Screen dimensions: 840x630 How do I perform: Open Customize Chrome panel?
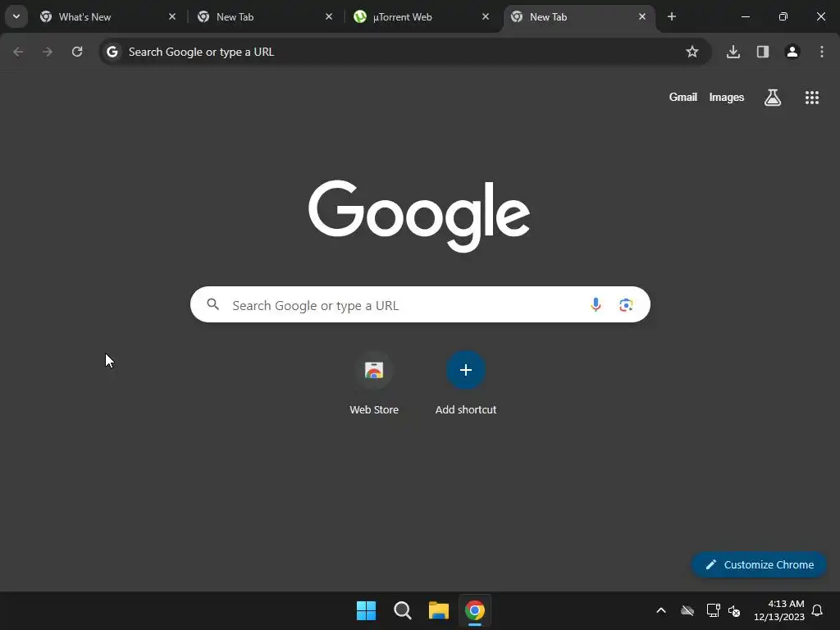click(x=759, y=564)
